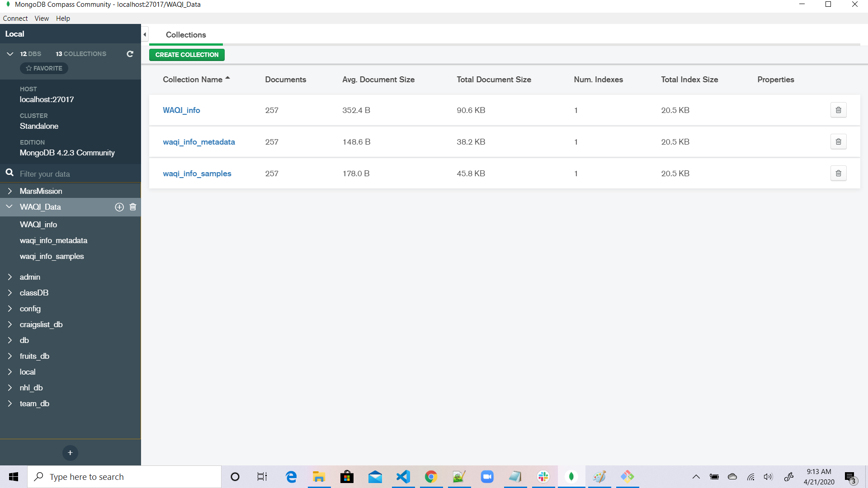This screenshot has height=488, width=868.
Task: Click the taskbar clock and date
Action: pyautogui.click(x=819, y=477)
